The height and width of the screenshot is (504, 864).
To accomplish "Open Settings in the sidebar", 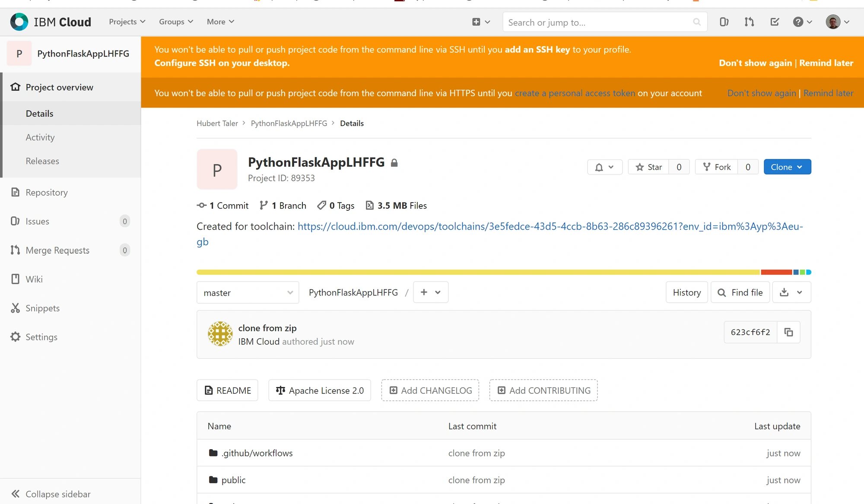I will coord(41,337).
